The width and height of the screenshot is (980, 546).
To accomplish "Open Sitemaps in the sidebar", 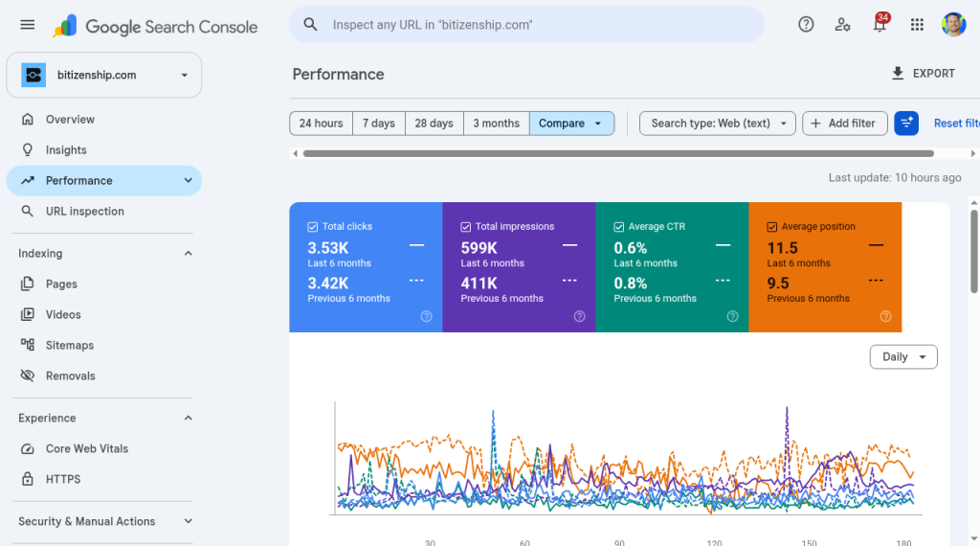I will [103, 345].
